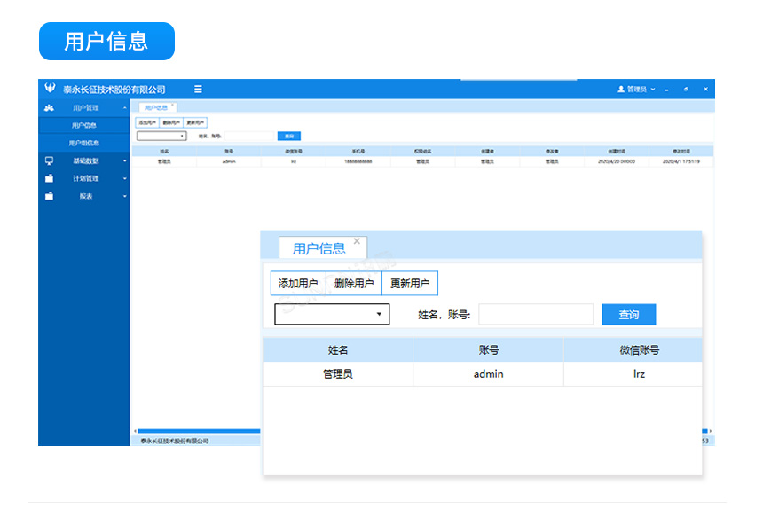Close the 用户信息 tab in the enlarged panel
763x532 pixels.
[357, 241]
